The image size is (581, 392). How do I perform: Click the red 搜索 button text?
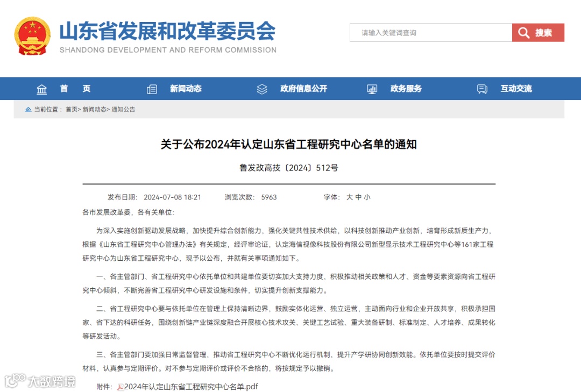pyautogui.click(x=543, y=33)
